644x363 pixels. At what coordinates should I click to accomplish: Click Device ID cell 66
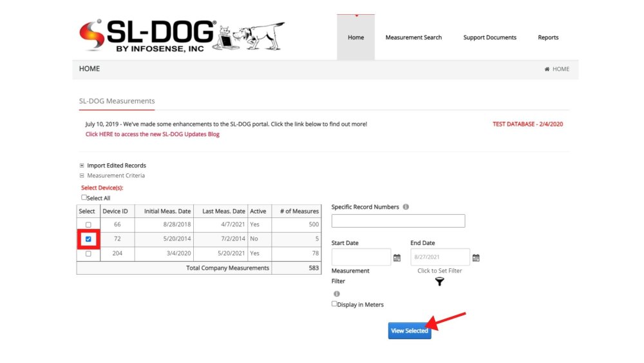coord(117,224)
